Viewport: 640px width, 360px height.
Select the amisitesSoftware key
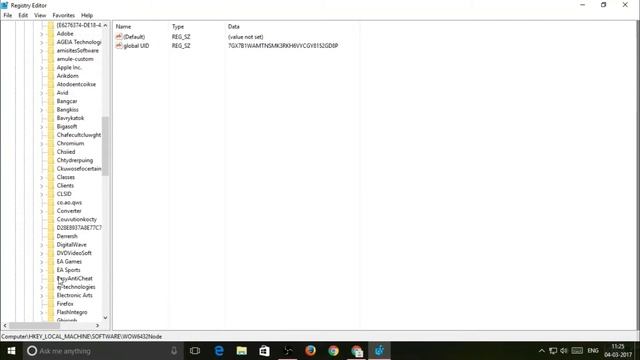(x=78, y=51)
